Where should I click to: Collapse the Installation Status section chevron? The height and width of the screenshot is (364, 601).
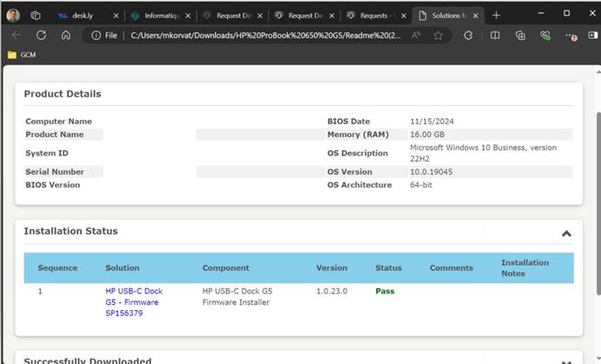tap(566, 234)
